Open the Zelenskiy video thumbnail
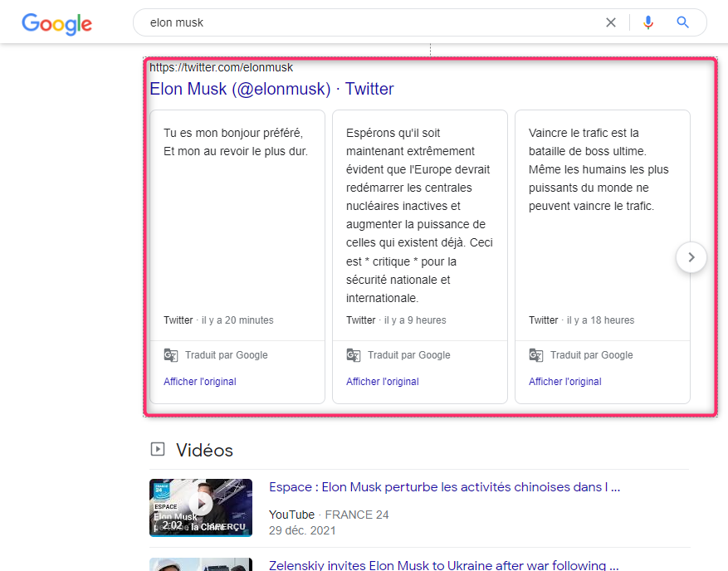The image size is (728, 571). (x=201, y=564)
